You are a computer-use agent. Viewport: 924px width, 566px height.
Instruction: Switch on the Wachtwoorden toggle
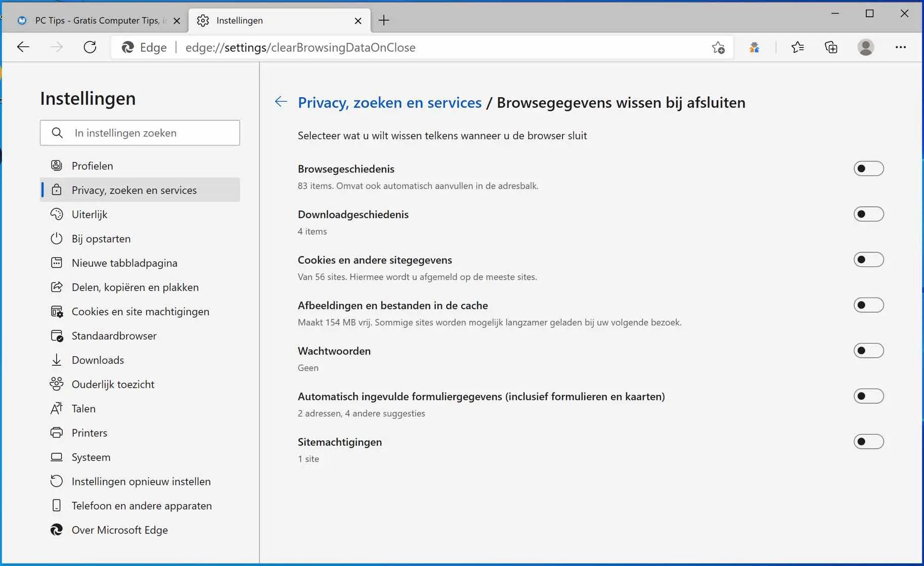(x=868, y=351)
